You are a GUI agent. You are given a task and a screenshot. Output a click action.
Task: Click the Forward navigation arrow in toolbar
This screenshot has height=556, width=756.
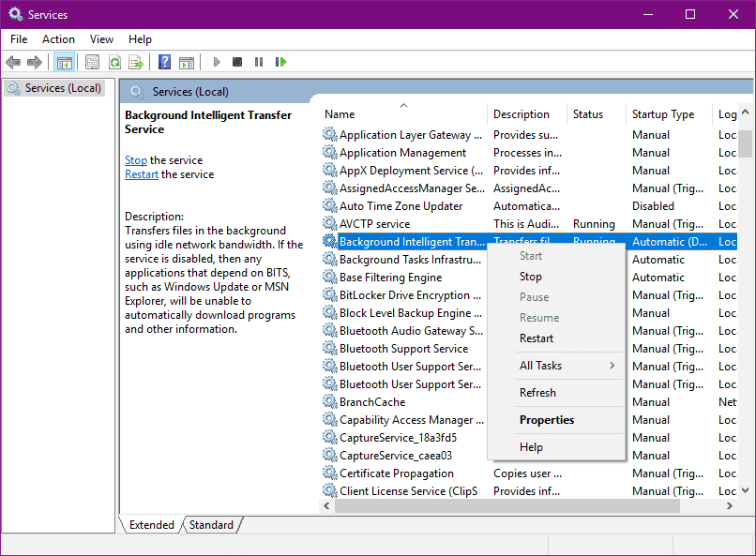36,62
